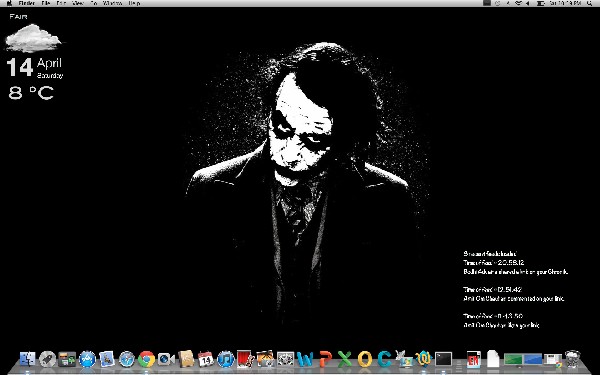The image size is (600, 375).
Task: Open the Apple menu
Action: pyautogui.click(x=9, y=3)
